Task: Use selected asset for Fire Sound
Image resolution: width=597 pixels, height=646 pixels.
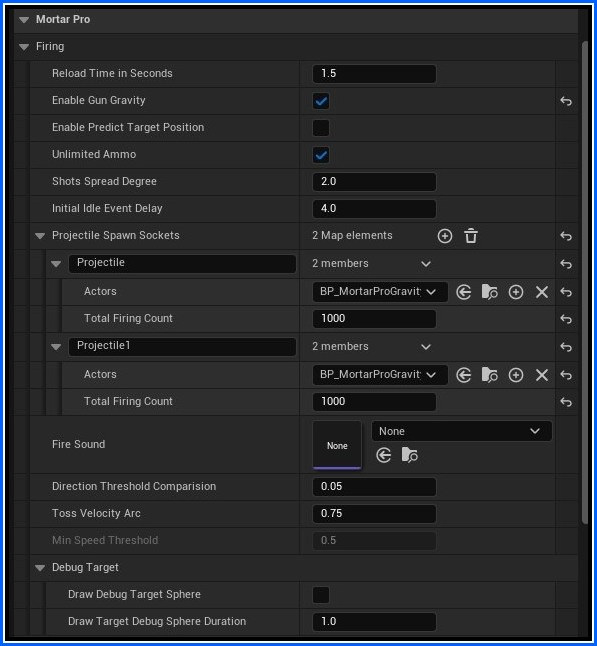Action: coord(384,455)
